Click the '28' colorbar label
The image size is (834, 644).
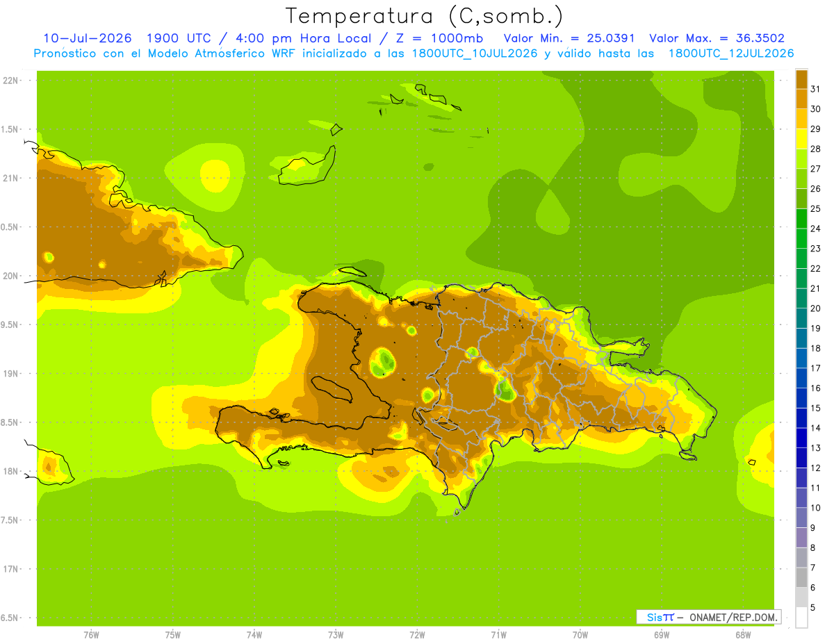(815, 149)
